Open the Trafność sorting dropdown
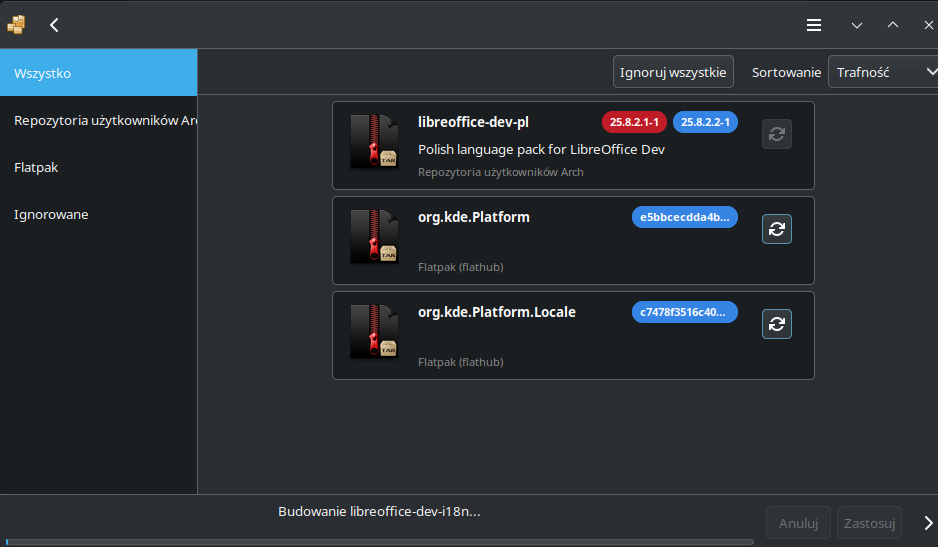This screenshot has height=547, width=938. point(882,72)
